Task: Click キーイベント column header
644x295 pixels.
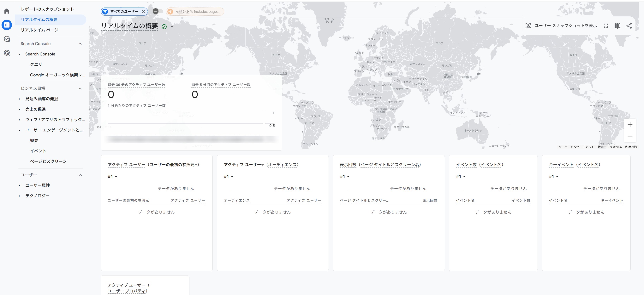Action: point(612,200)
